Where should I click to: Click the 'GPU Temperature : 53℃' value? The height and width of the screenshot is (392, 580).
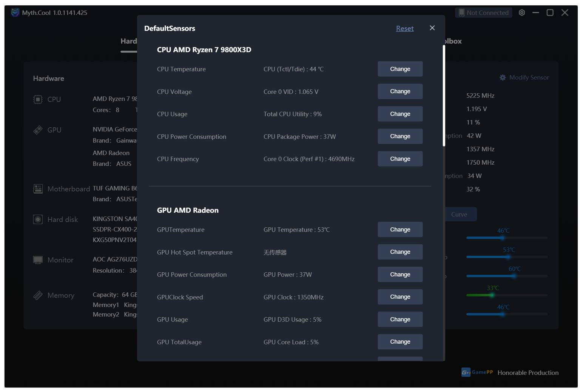(x=296, y=230)
